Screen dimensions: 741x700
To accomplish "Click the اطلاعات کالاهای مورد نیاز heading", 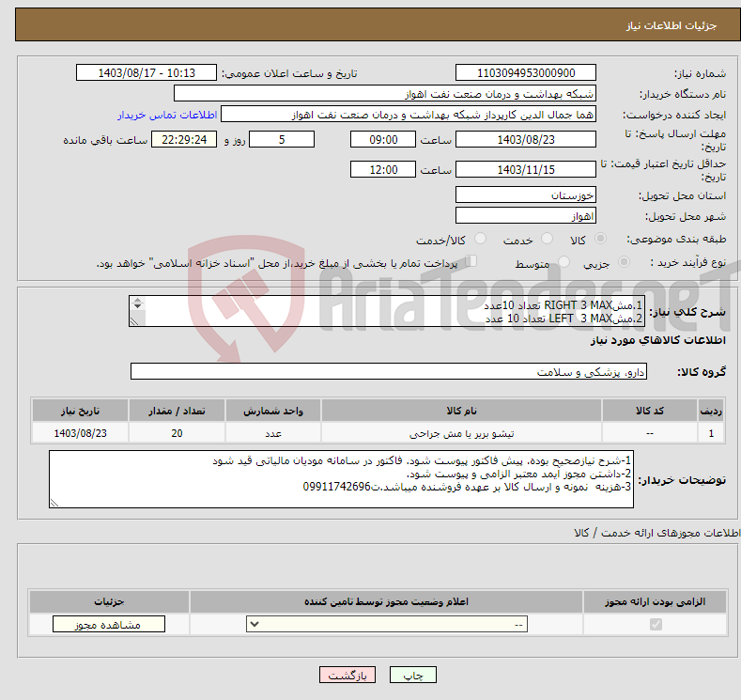I will 657,340.
